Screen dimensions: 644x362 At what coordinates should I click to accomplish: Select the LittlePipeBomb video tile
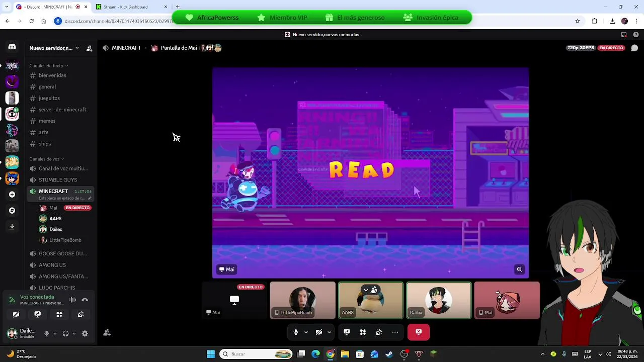coord(302,300)
